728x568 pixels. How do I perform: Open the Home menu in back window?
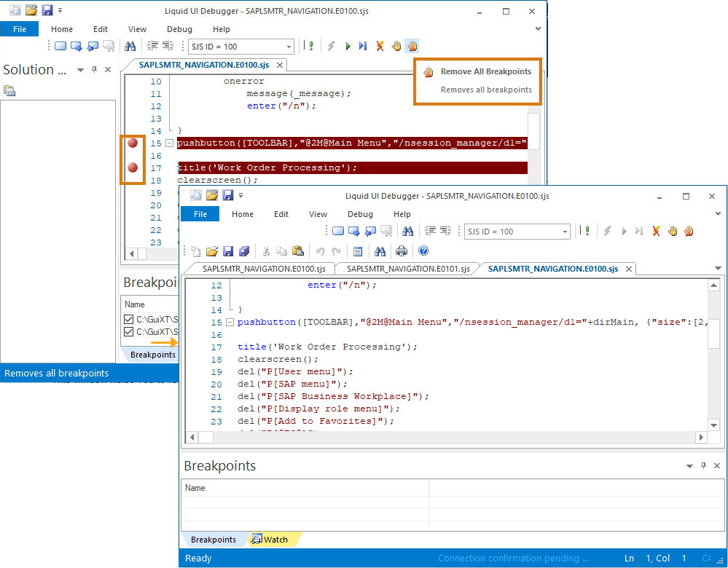point(62,29)
